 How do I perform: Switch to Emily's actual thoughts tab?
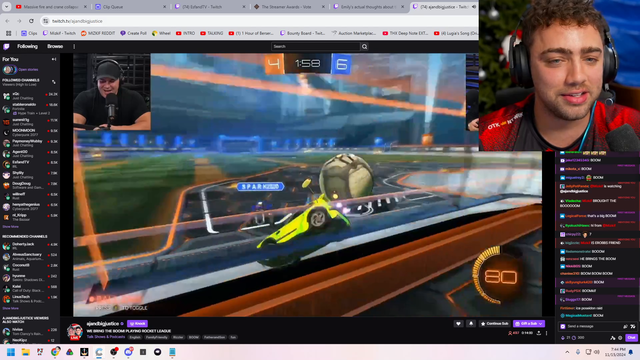368,7
